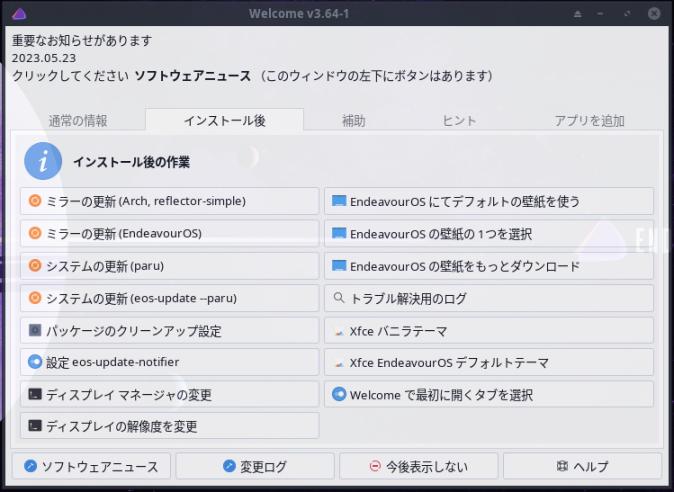Click the EndeavourOS logo in title bar

19,14
